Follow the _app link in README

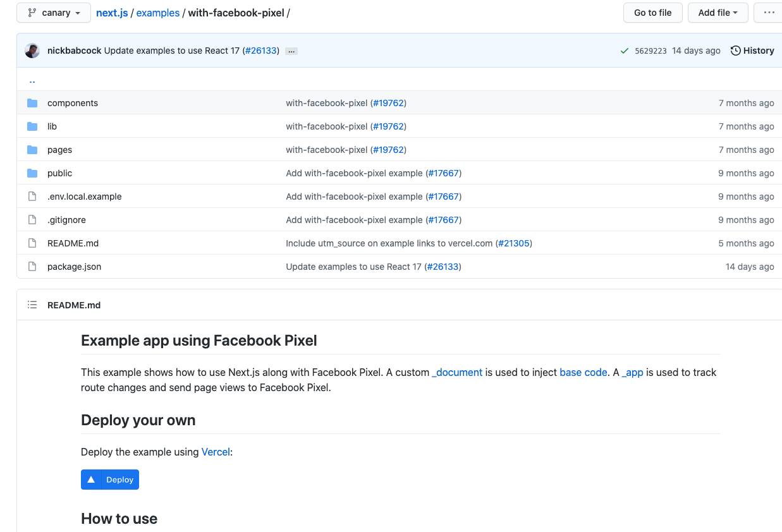coord(633,372)
